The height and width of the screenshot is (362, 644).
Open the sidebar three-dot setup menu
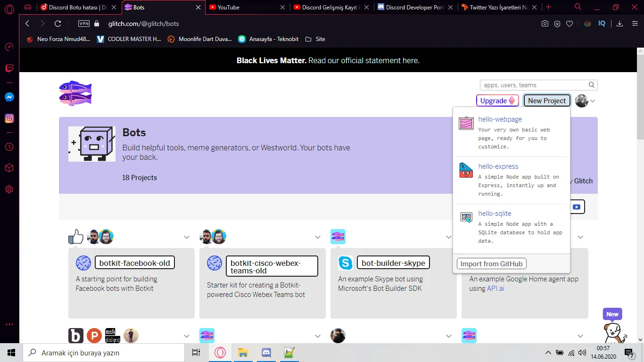(9, 324)
